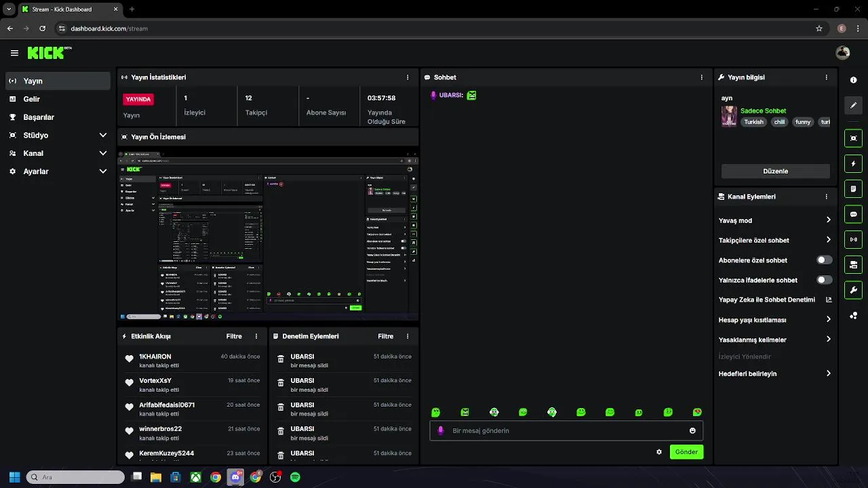This screenshot has width=868, height=488.
Task: Open Windows Start menu
Action: [x=14, y=477]
